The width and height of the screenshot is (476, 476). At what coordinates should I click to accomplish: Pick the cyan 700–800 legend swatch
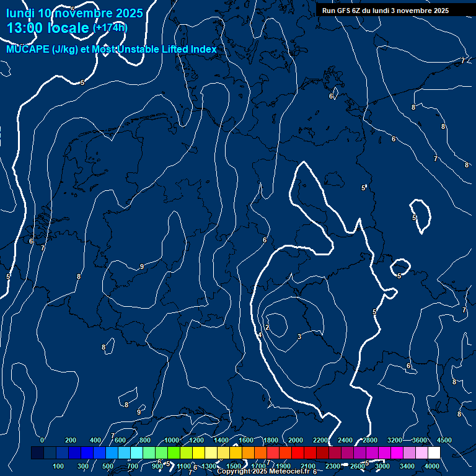coord(136,452)
